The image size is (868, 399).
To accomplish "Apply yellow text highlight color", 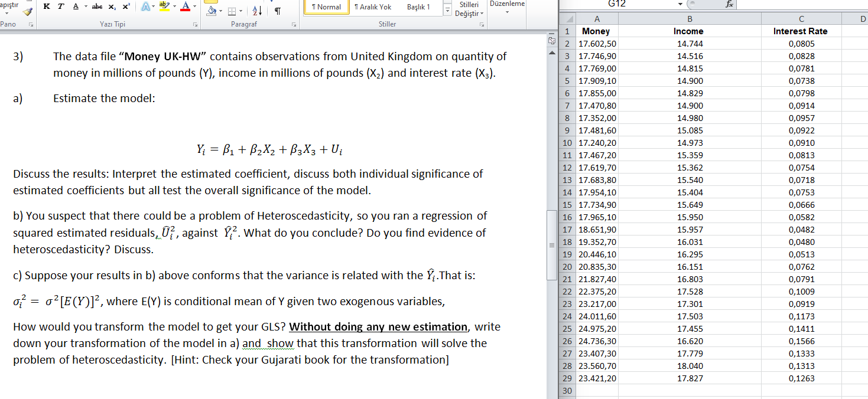I will tap(164, 6).
